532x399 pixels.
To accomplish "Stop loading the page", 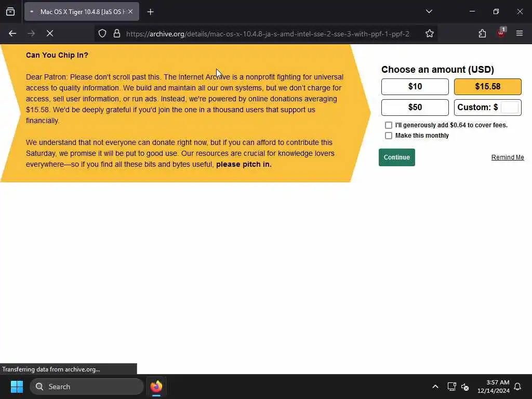I will pyautogui.click(x=50, y=33).
